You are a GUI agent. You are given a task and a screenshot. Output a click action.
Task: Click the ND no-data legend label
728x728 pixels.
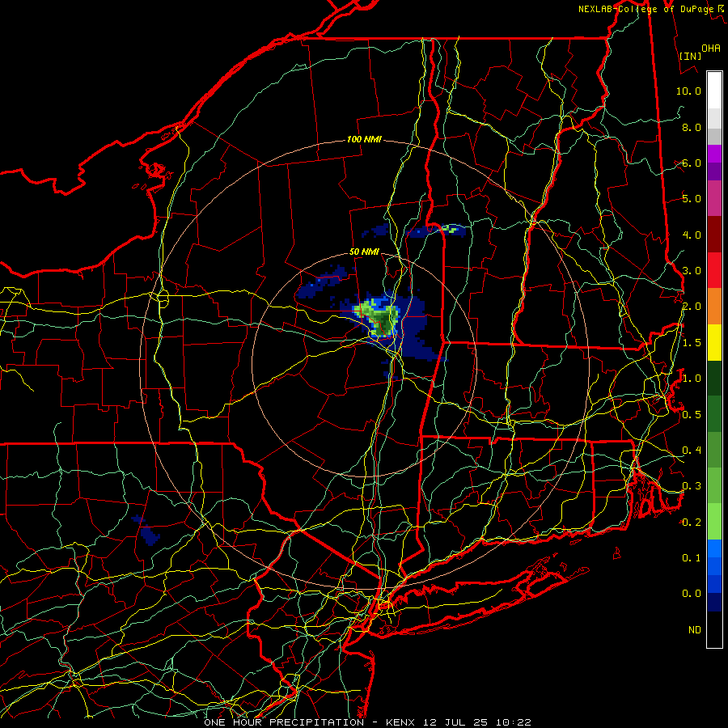pos(695,629)
